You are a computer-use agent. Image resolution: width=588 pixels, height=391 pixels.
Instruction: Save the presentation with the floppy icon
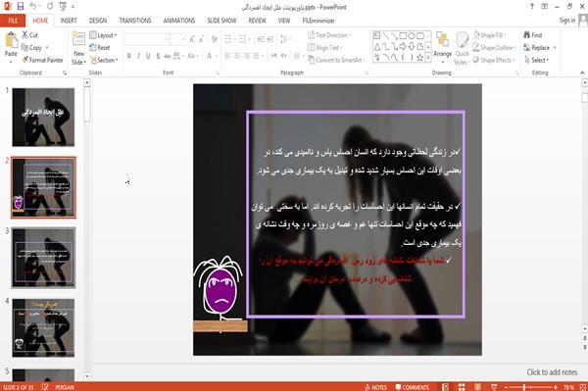click(x=21, y=7)
